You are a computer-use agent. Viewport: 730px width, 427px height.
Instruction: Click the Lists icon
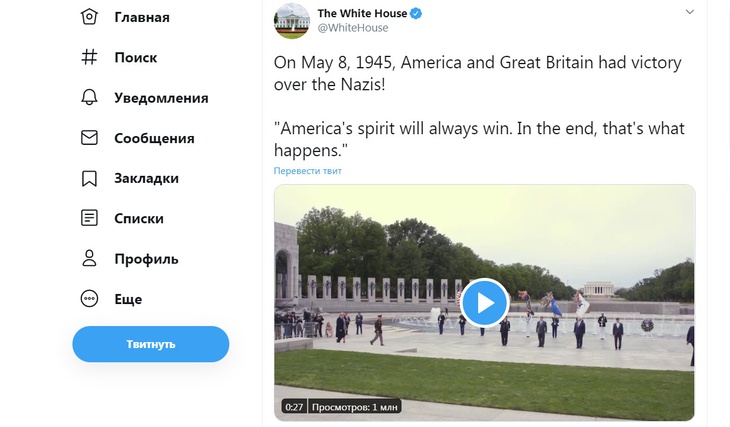pyautogui.click(x=90, y=218)
